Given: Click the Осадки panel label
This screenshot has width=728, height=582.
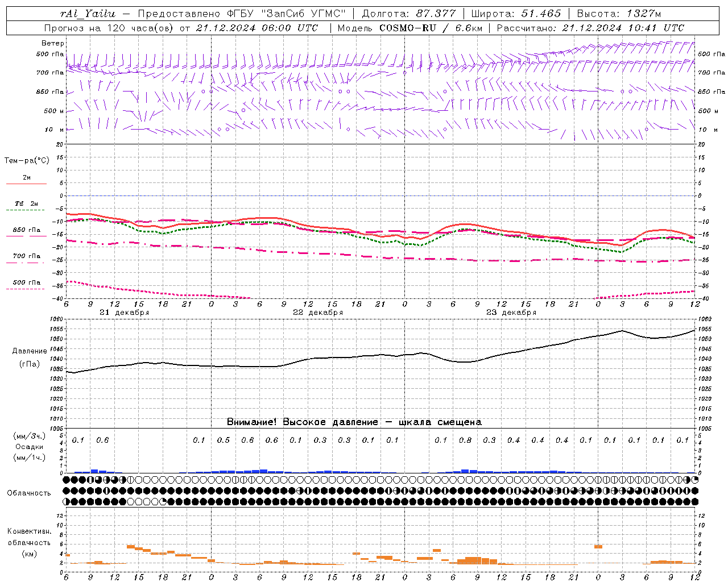Looking at the screenshot, I should tap(29, 447).
